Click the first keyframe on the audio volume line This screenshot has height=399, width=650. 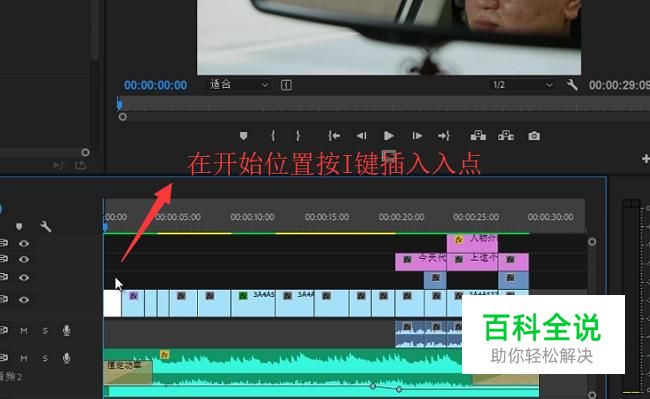point(373,386)
